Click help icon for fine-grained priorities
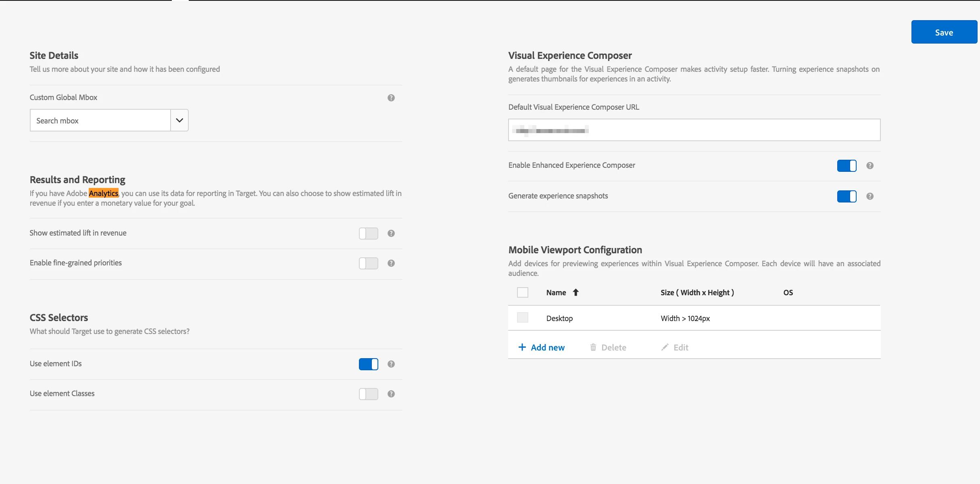The height and width of the screenshot is (484, 980). [391, 263]
